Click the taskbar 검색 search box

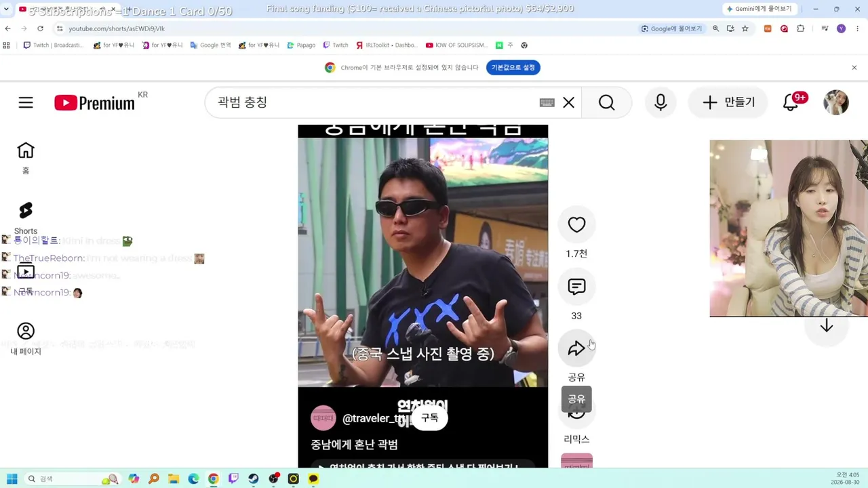(x=71, y=479)
